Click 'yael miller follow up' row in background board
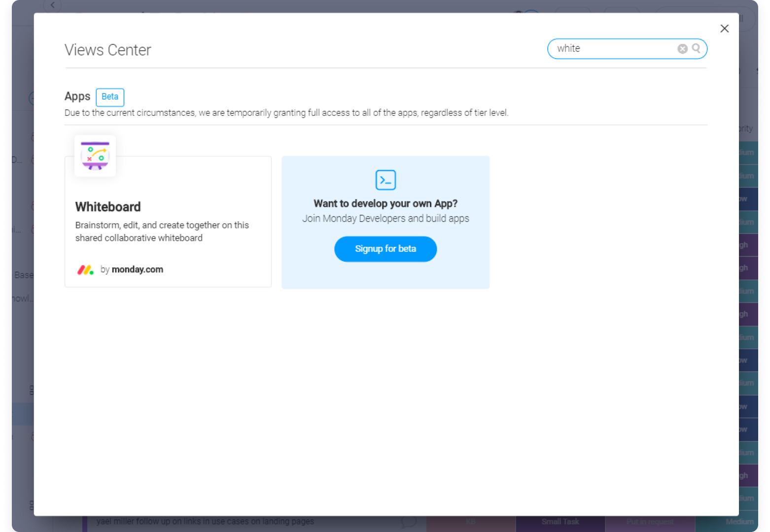This screenshot has width=770, height=532. click(x=205, y=521)
